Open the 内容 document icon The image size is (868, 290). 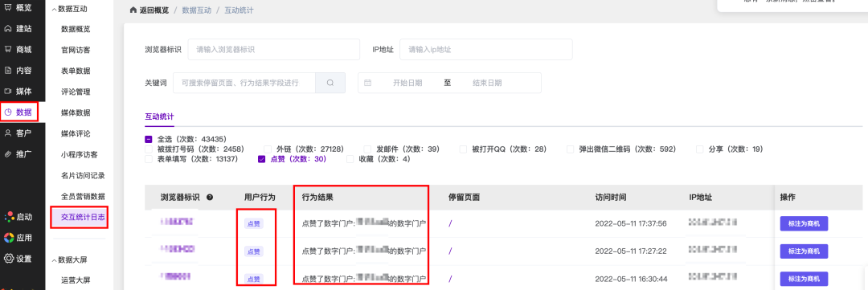8,70
